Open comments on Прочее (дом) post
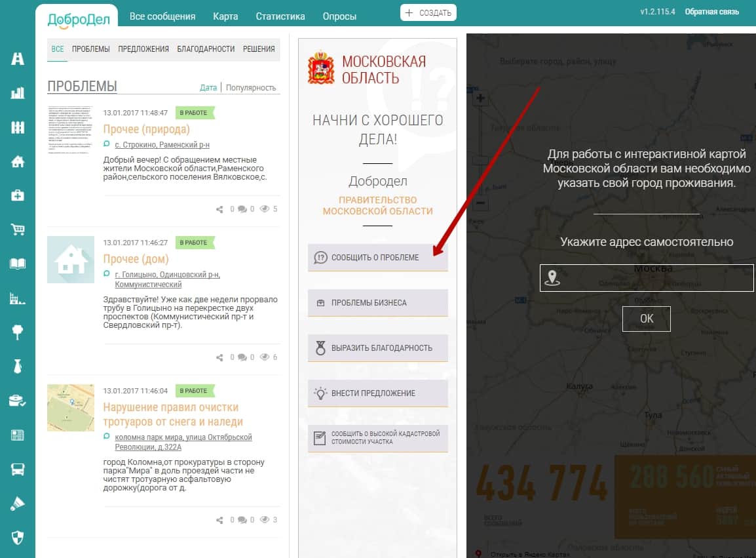Screen dimensions: 756x558 [242, 357]
